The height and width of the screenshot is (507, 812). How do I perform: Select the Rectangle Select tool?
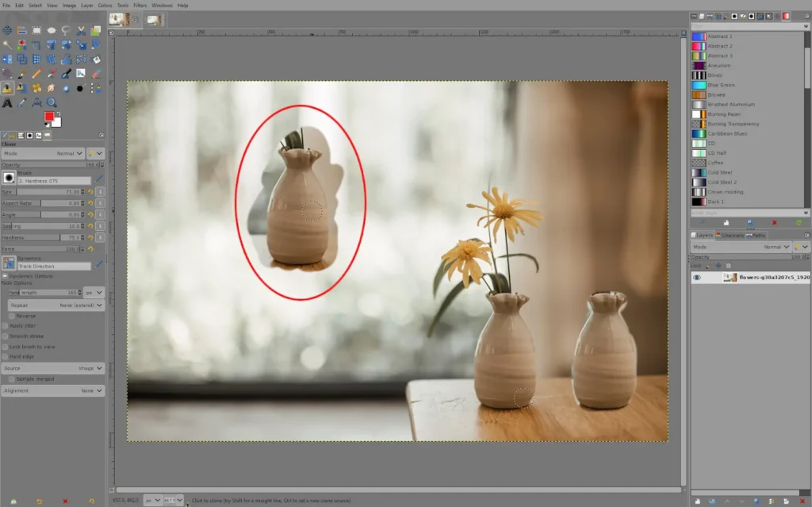coord(36,31)
